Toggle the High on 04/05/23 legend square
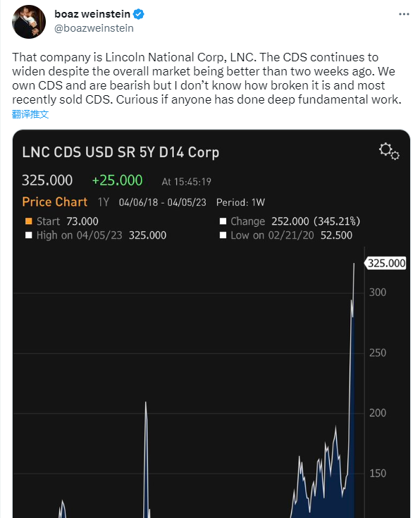The image size is (420, 518). click(29, 235)
